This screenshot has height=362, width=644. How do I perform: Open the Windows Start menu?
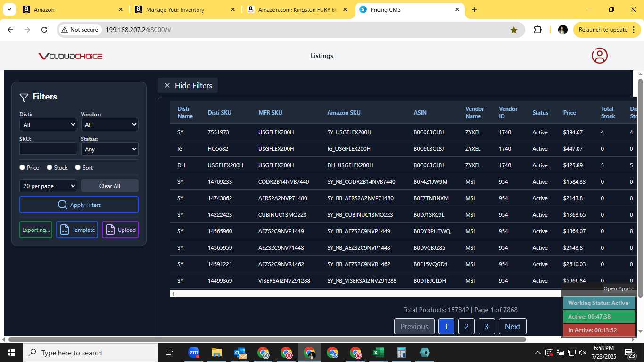pos(11,353)
